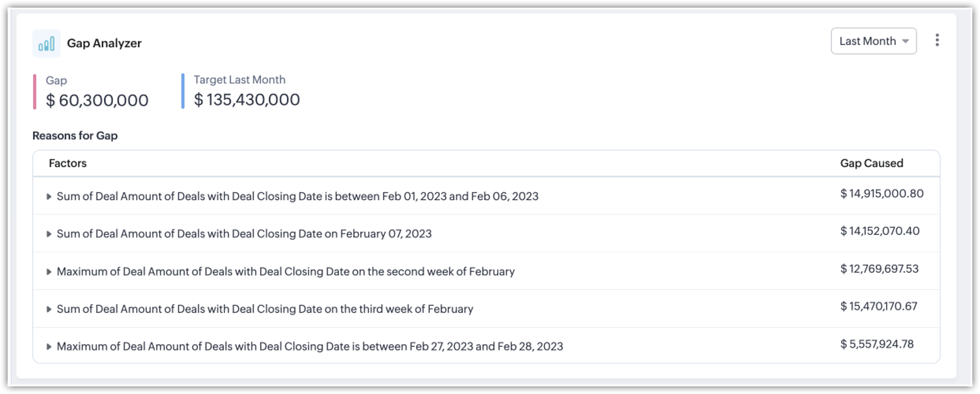Select the $14,152,070.40 gap caused value

tap(880, 231)
